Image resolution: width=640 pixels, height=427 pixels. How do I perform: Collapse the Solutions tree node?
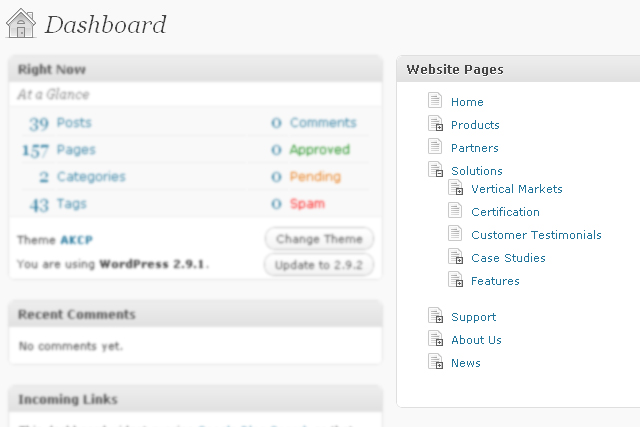[439, 173]
